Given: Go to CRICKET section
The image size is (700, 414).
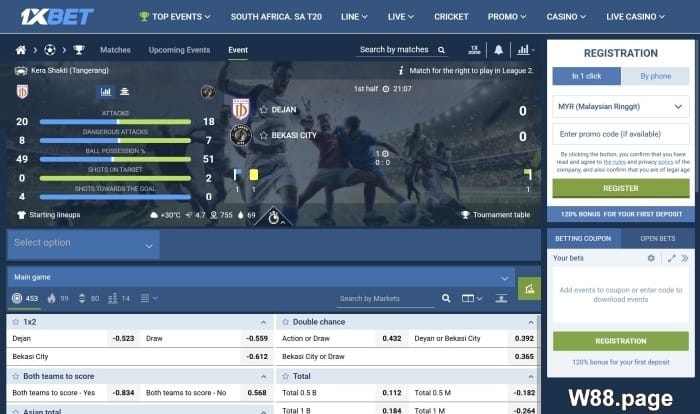Looking at the screenshot, I should pyautogui.click(x=451, y=17).
